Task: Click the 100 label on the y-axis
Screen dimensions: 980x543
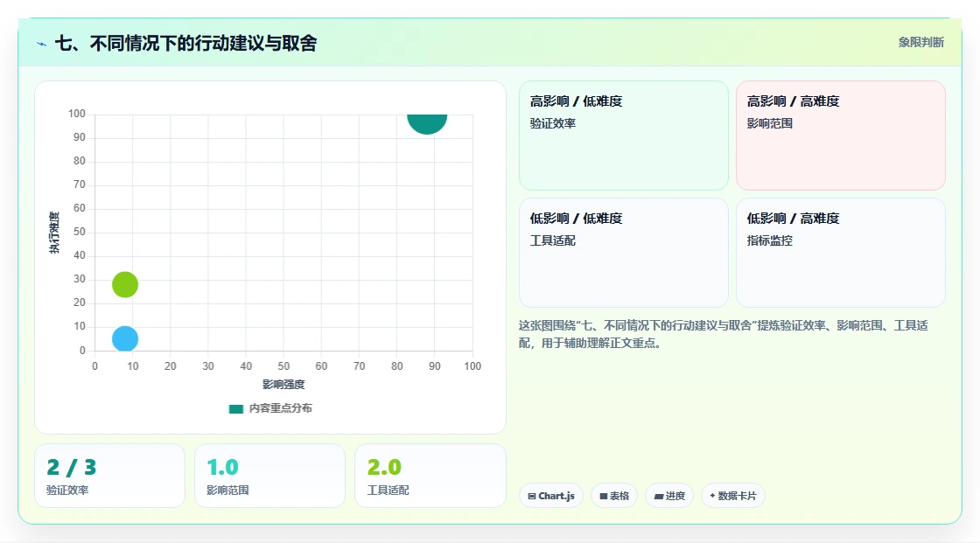Action: click(x=77, y=114)
